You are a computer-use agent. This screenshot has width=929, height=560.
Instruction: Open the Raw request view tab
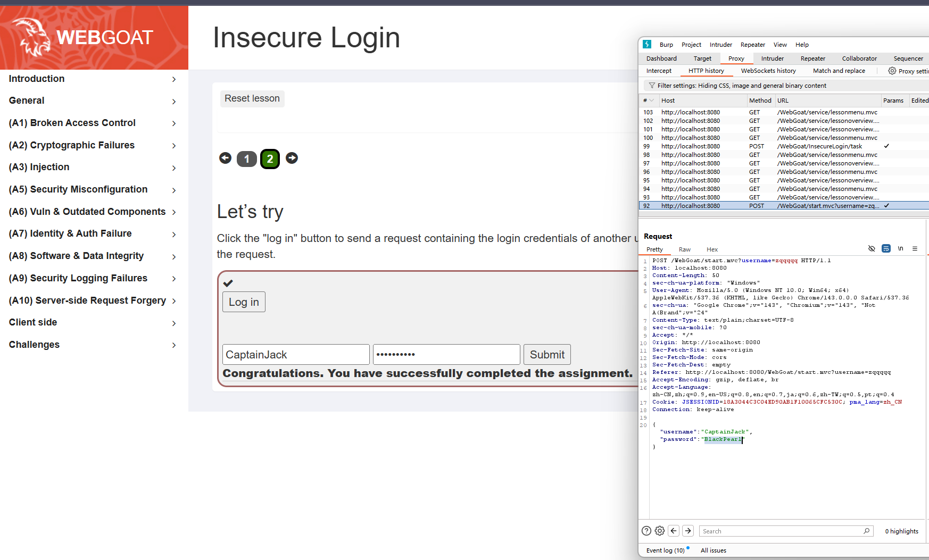click(x=684, y=249)
